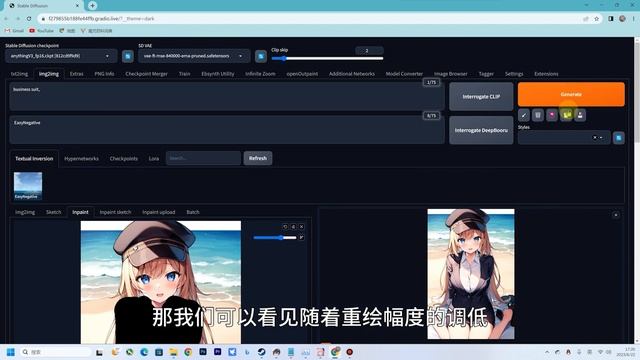This screenshot has width=640, height=360.
Task: Open the Additional Networks tab
Action: tap(351, 74)
